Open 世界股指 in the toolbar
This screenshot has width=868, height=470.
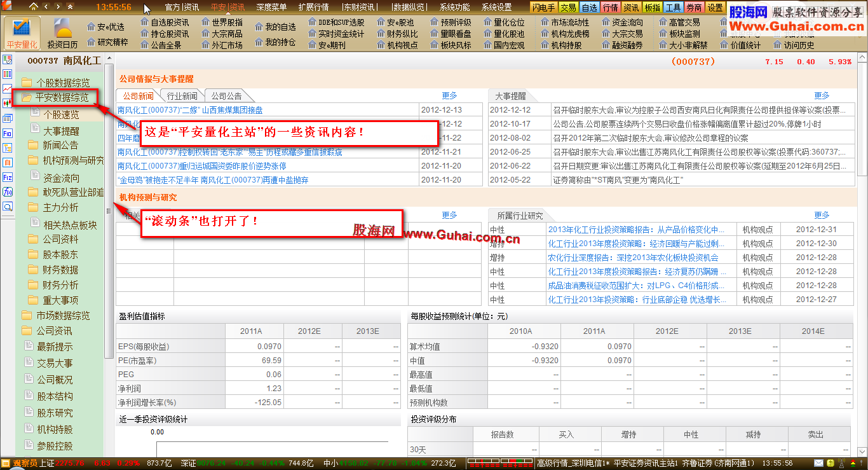pos(222,22)
